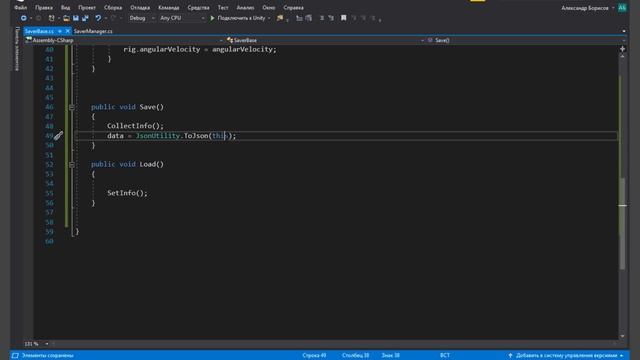Click the scroll up arrow of the editor
This screenshot has height=360, width=640.
pos(622,57)
